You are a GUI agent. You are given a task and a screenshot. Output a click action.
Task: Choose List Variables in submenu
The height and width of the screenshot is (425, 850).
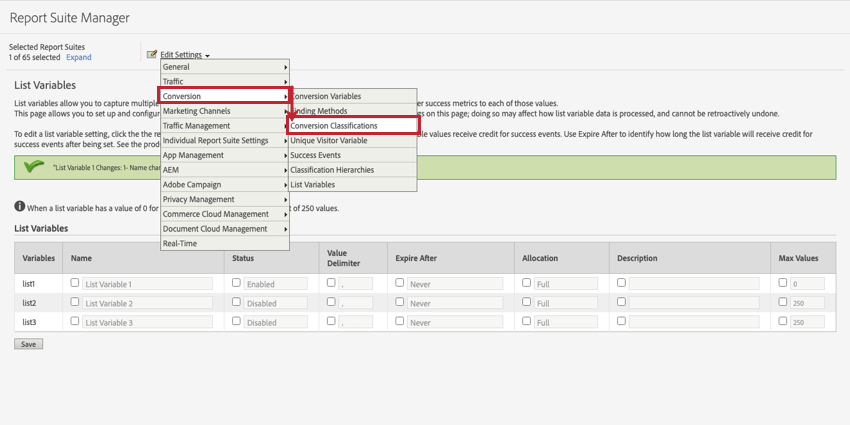[352, 184]
